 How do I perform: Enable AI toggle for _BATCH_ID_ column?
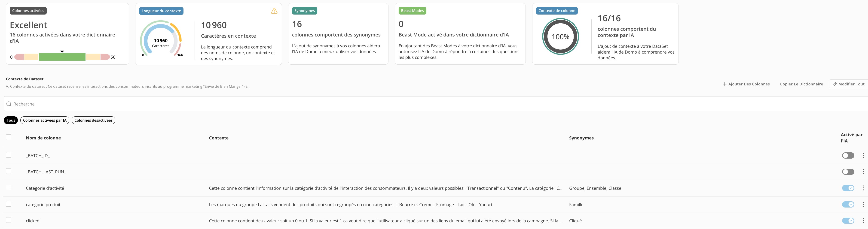[x=848, y=156]
